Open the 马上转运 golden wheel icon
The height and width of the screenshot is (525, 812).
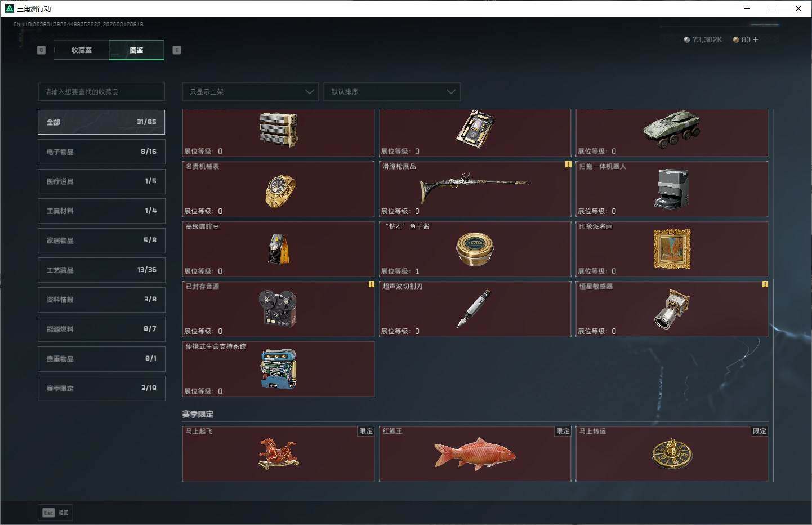point(672,455)
